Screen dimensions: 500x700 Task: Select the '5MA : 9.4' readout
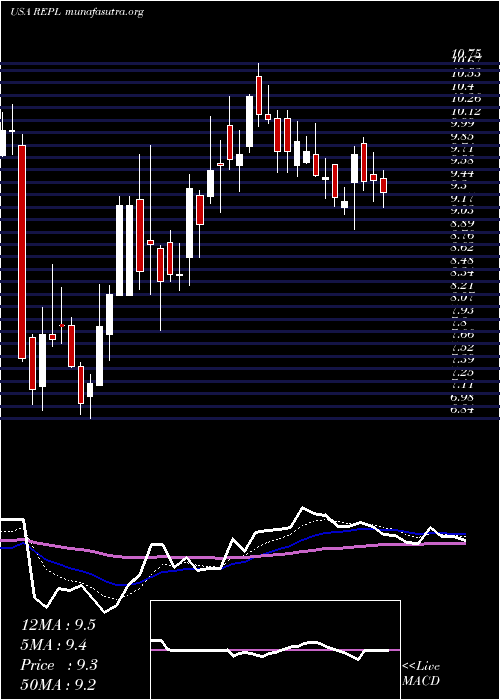pyautogui.click(x=54, y=645)
